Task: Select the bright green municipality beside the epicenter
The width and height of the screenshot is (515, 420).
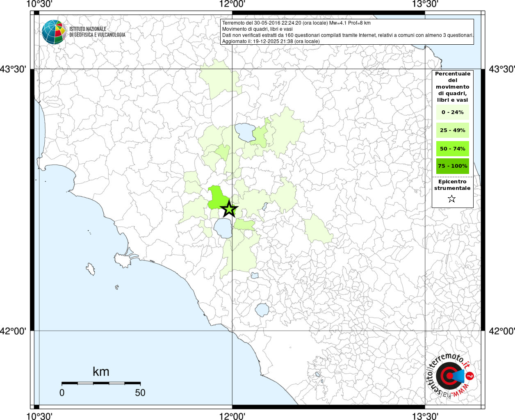Action: [x=216, y=197]
